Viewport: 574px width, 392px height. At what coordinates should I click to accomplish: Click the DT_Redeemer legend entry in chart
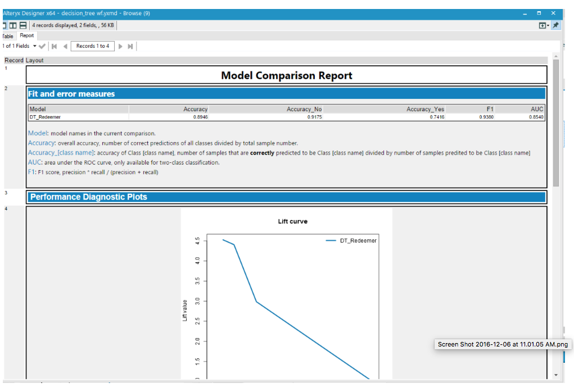(x=351, y=240)
